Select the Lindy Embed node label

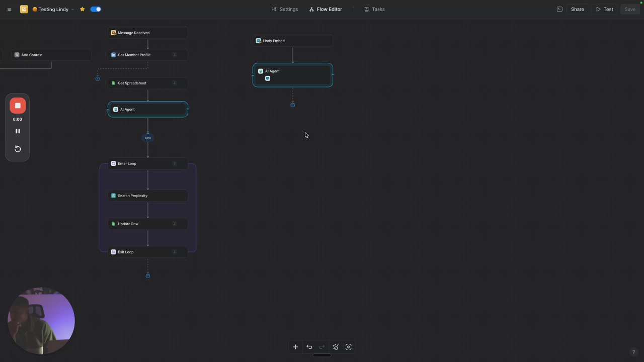click(x=273, y=41)
